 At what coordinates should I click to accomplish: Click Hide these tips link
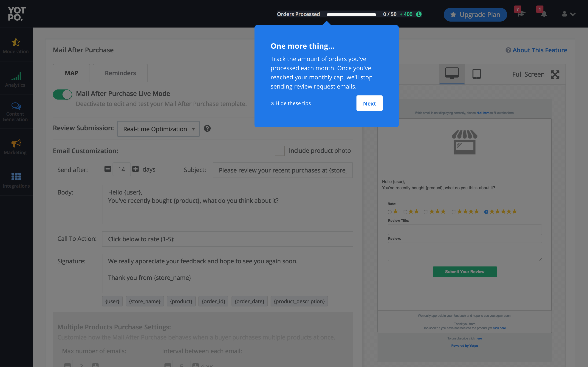pyautogui.click(x=291, y=103)
